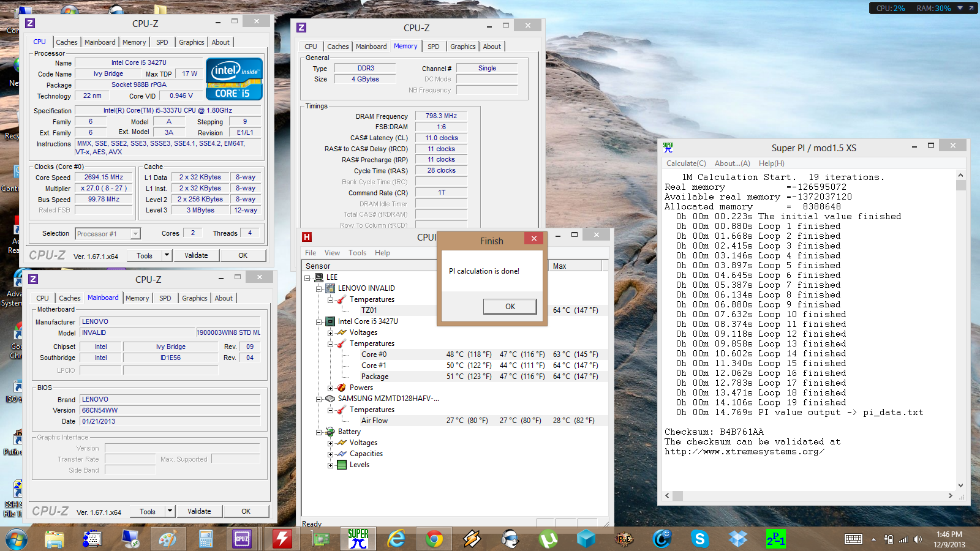Viewport: 980px width, 551px height.
Task: Click Super PI vertical scrollbar down arrow
Action: point(960,485)
